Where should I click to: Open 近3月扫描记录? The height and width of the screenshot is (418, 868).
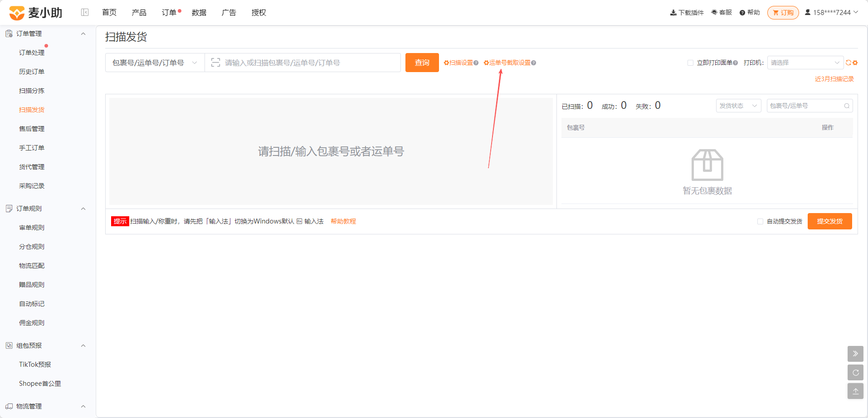(x=834, y=79)
